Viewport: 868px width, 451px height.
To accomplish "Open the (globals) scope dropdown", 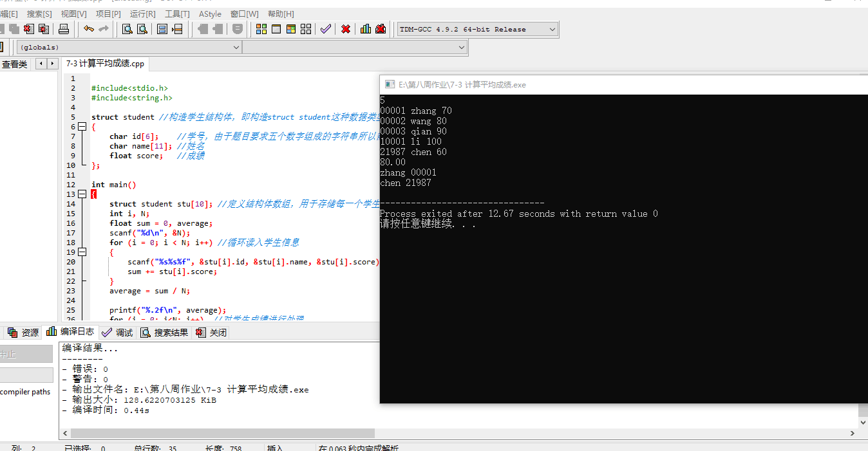I will [x=129, y=47].
